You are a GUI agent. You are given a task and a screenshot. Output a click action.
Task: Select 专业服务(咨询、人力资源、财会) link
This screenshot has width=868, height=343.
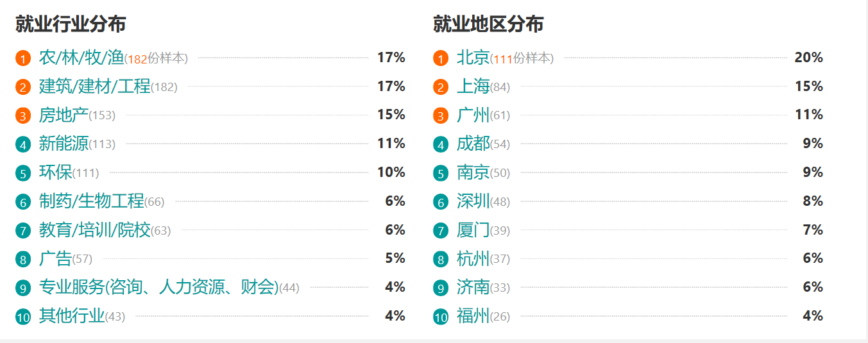point(158,287)
